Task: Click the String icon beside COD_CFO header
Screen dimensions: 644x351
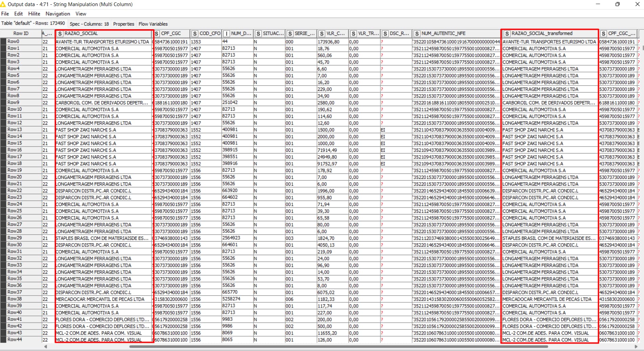Action: (195, 34)
